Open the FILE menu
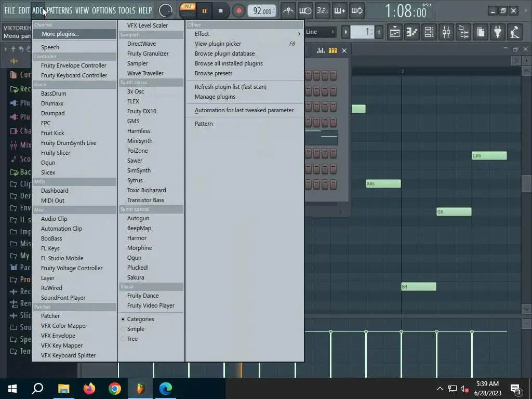Image resolution: width=532 pixels, height=399 pixels. click(10, 10)
